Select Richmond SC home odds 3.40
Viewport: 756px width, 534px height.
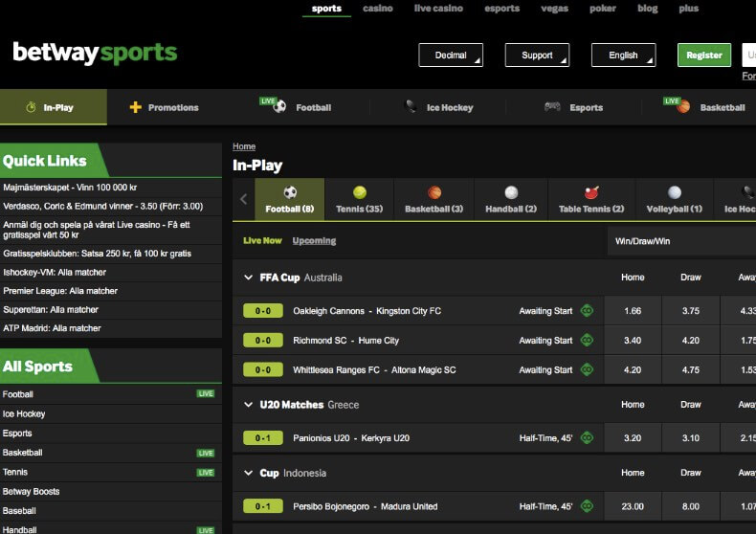[633, 341]
